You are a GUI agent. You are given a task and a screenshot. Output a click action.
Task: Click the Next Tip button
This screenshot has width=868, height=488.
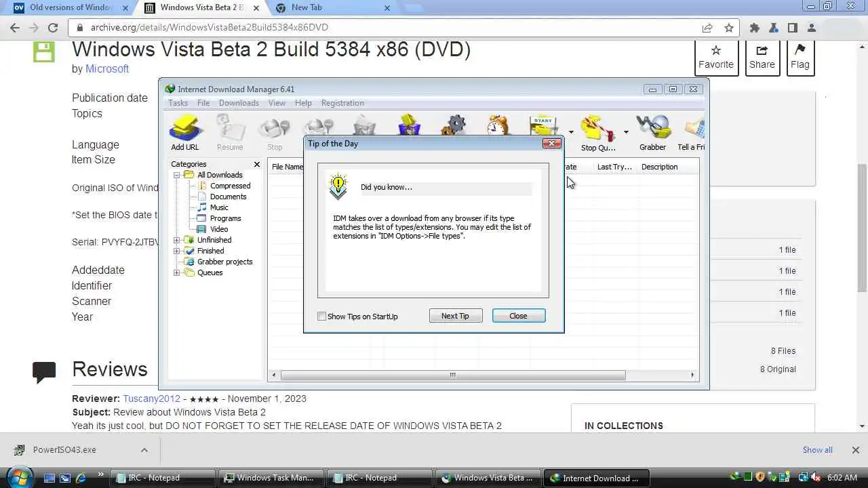pos(455,316)
